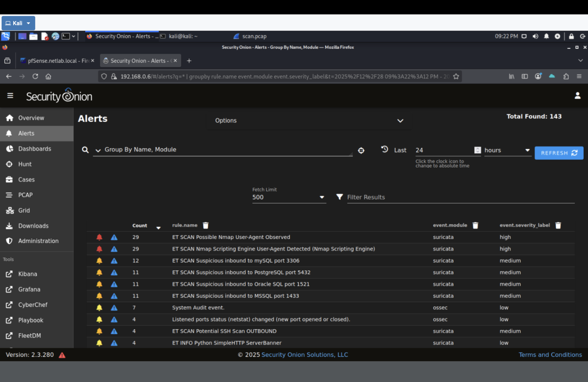The image size is (588, 382).
Task: Open Grafana from the Tools sidebar
Action: click(x=29, y=289)
